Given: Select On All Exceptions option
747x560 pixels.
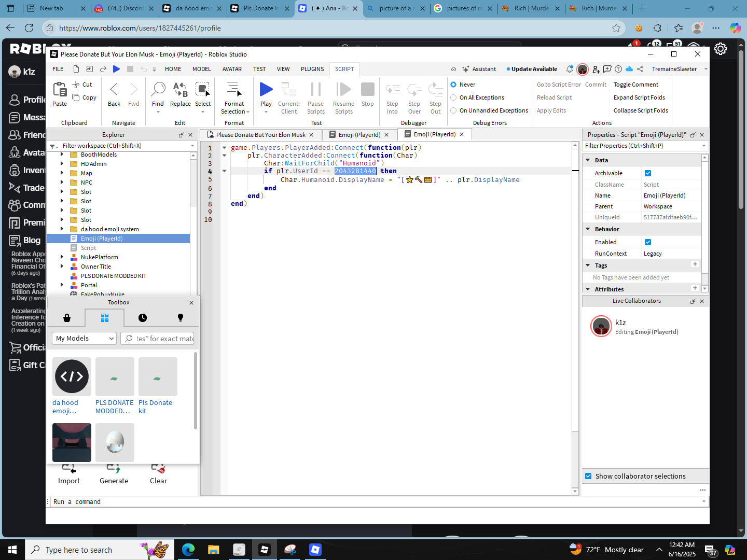Looking at the screenshot, I should (453, 97).
